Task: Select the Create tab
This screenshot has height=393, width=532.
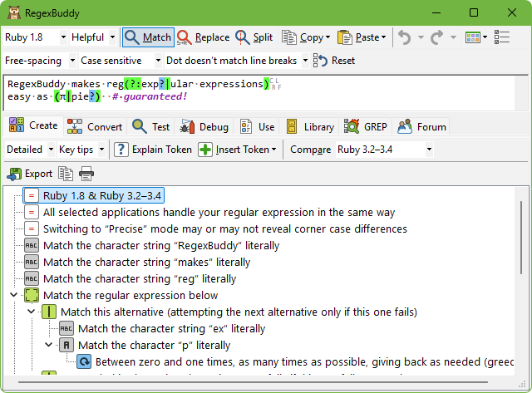Action: (33, 125)
